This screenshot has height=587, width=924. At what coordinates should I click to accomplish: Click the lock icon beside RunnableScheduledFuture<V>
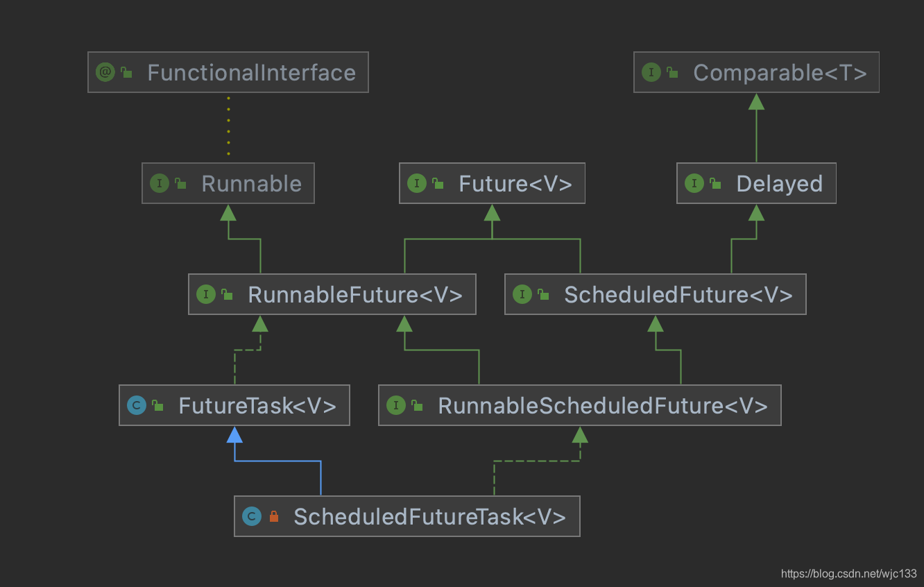417,405
